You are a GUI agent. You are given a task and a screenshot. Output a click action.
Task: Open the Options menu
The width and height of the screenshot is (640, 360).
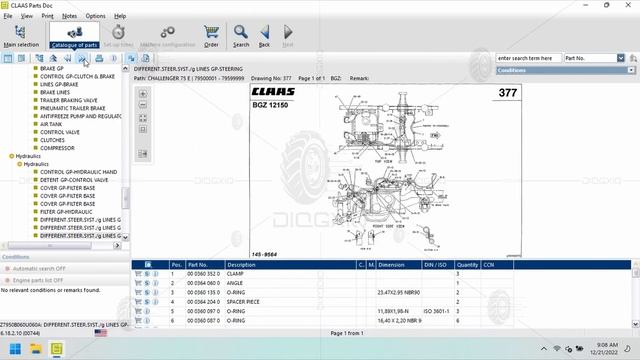(96, 16)
